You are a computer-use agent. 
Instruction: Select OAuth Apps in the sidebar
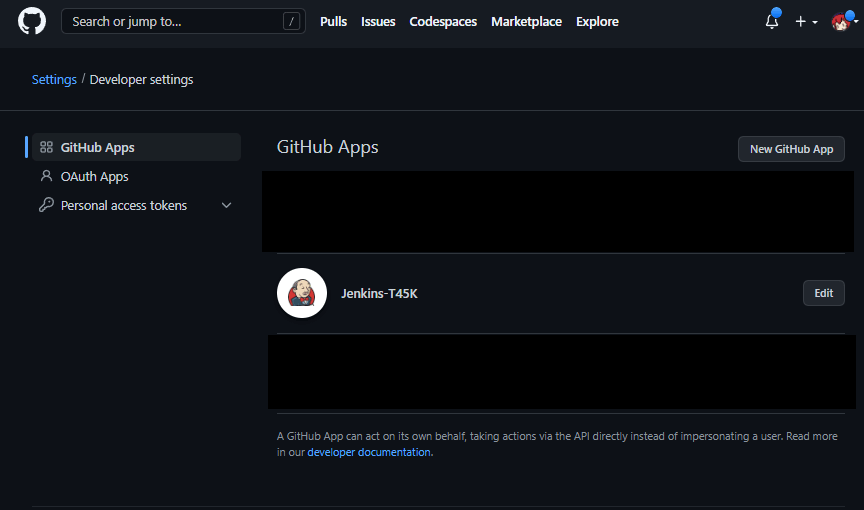[136, 176]
